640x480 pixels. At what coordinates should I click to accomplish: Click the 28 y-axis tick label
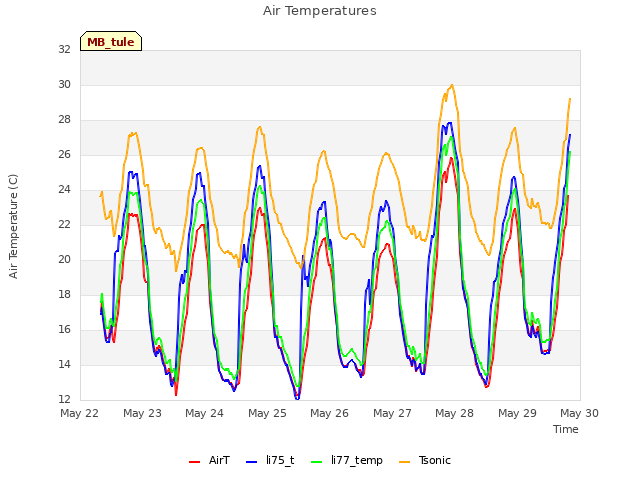pyautogui.click(x=64, y=120)
